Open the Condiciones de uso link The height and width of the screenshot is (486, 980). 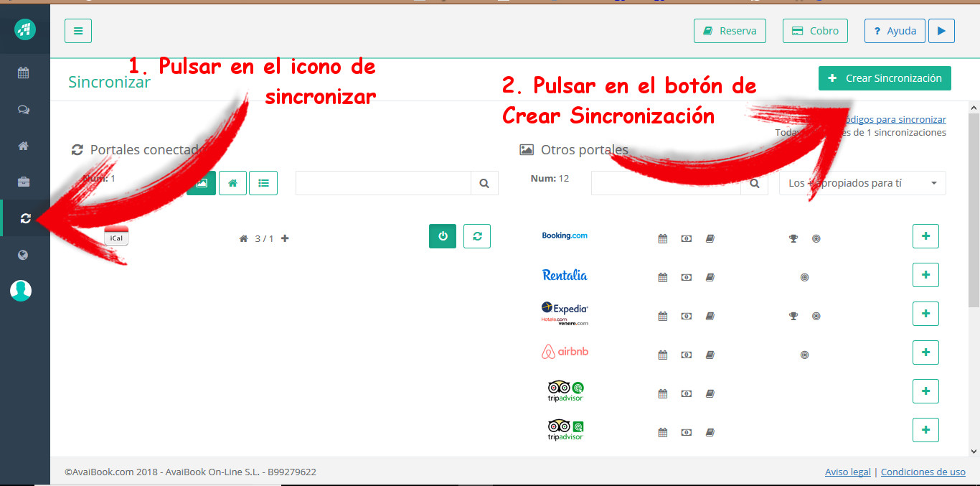pyautogui.click(x=923, y=472)
